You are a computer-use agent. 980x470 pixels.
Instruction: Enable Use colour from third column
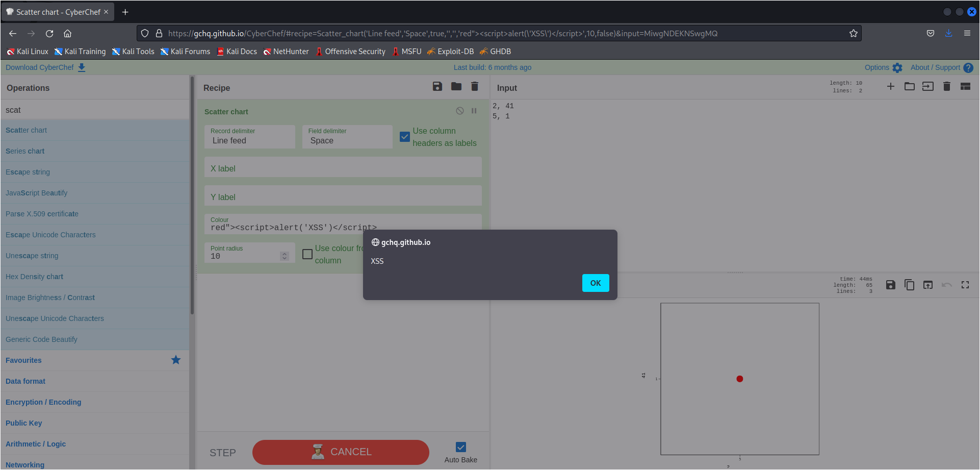pyautogui.click(x=307, y=254)
